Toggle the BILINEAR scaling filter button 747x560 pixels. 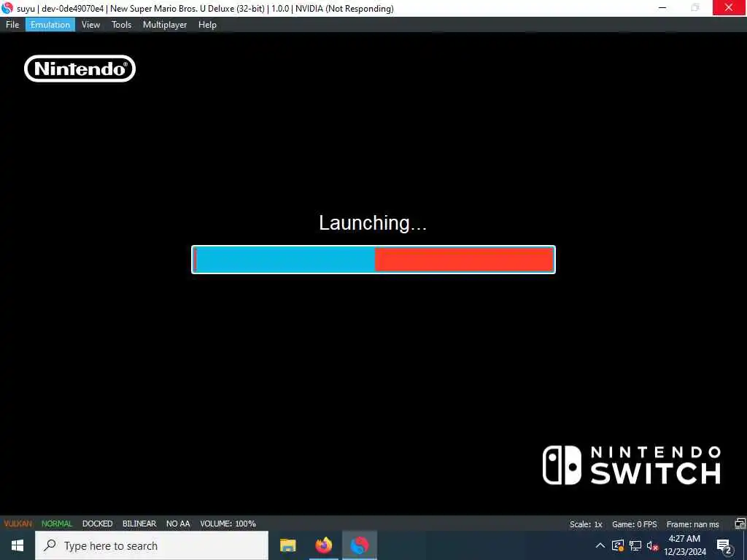pos(139,524)
